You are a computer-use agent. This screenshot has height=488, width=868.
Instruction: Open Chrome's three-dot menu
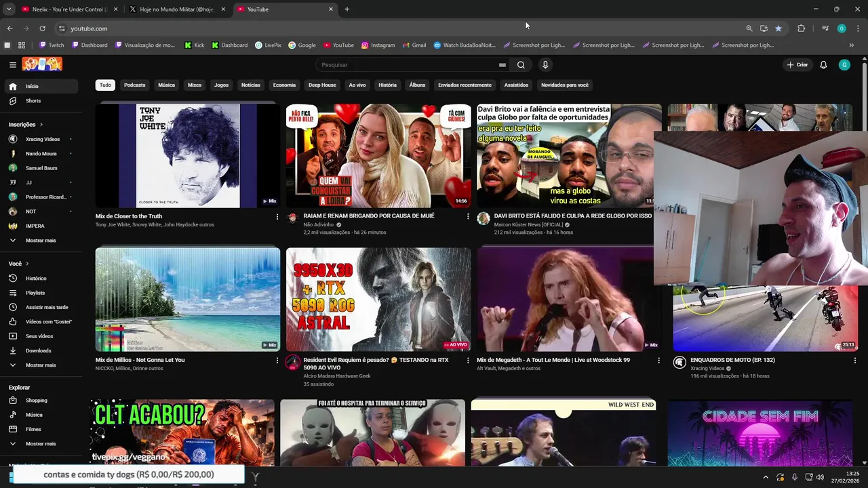click(859, 28)
